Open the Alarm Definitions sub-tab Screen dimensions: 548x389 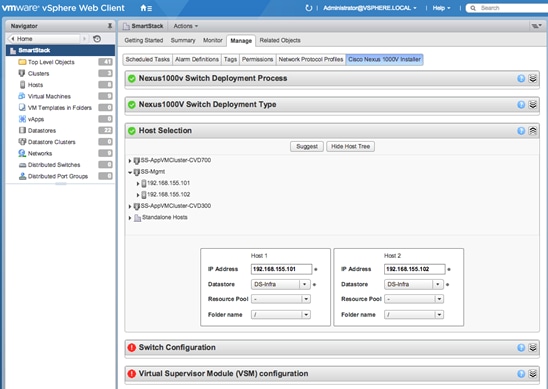click(197, 59)
